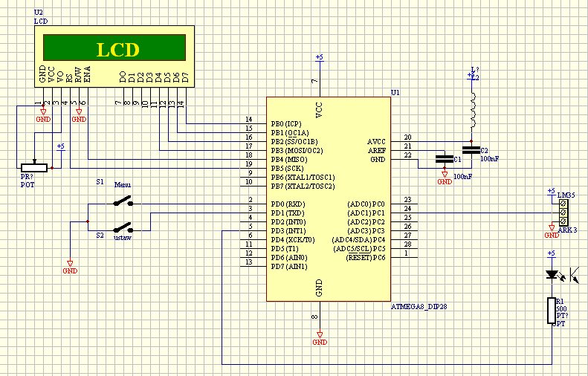Select capacitor C1 symbol
The width and height of the screenshot is (588, 376).
(445, 159)
